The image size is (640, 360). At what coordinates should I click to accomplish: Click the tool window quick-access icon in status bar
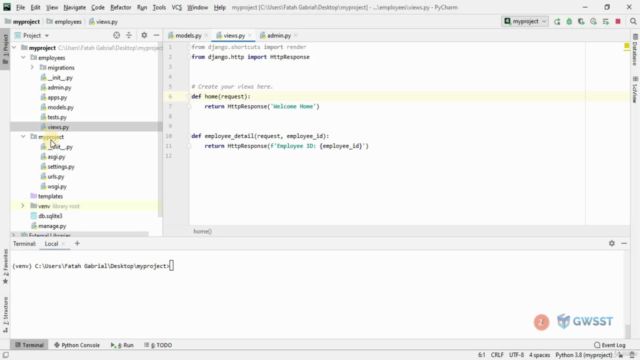[x=6, y=355]
